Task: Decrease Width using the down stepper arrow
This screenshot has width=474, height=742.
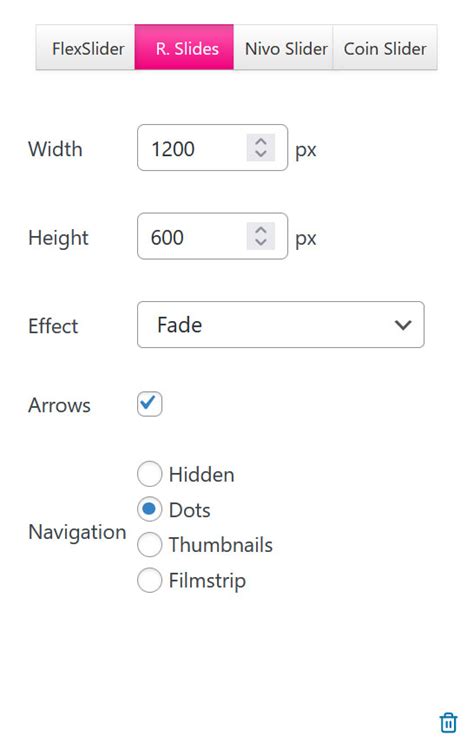Action: (x=261, y=154)
